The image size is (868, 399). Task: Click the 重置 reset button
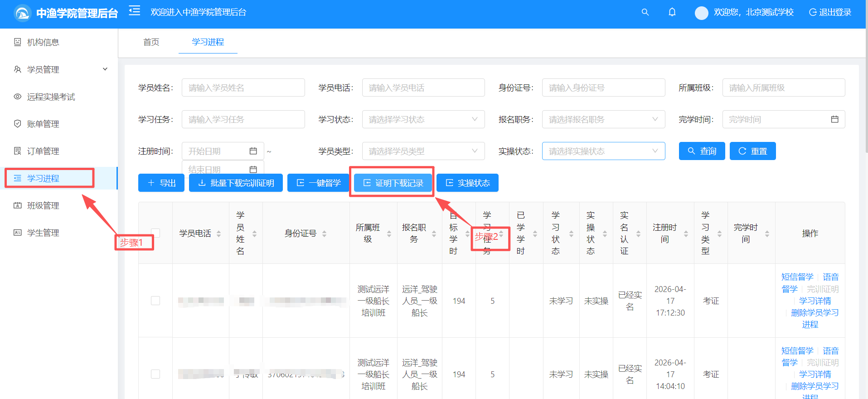[x=753, y=151]
